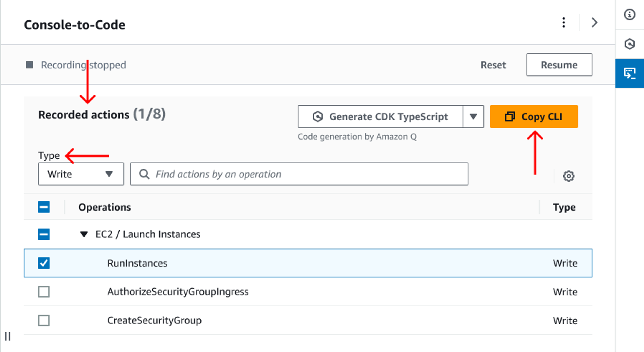The image size is (644, 352).
Task: Click the search magnifier icon in the filter box
Action: click(144, 174)
